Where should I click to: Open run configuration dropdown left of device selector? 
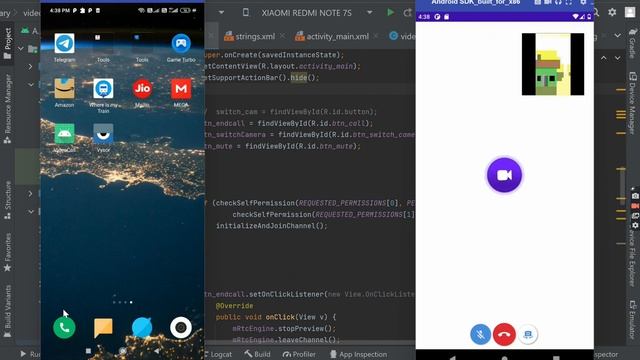coord(221,13)
